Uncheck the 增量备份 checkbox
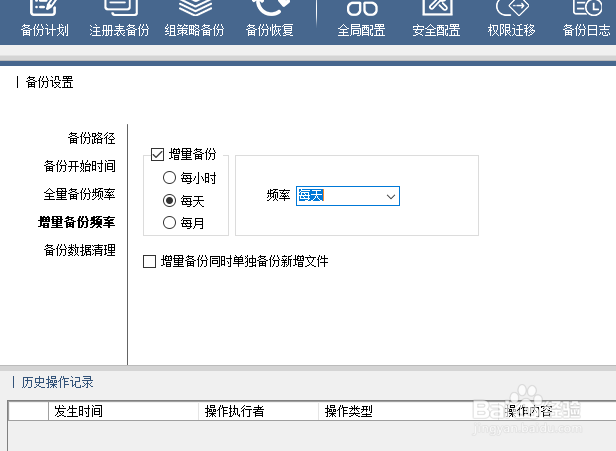This screenshot has width=616, height=451. click(158, 154)
